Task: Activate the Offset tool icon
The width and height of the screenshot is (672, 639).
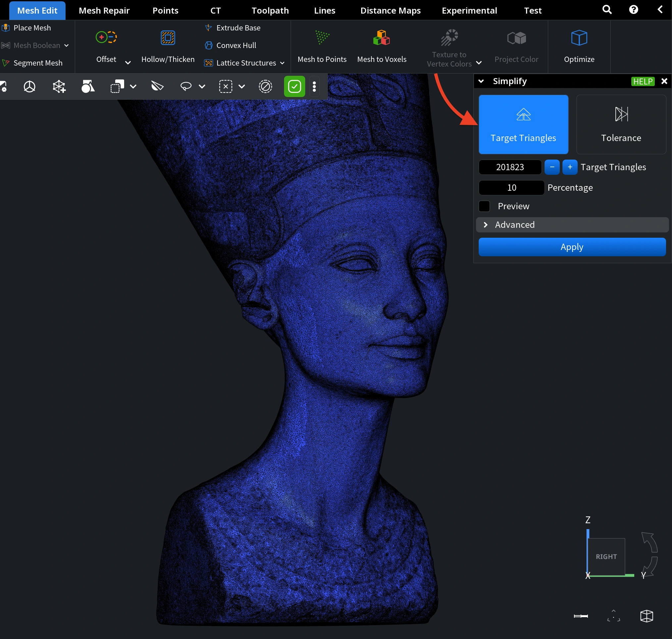Action: coord(106,37)
